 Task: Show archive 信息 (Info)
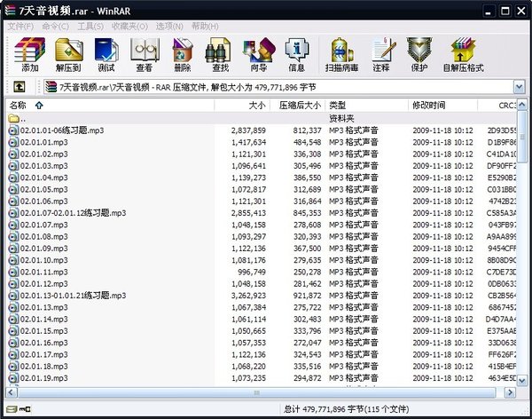(x=296, y=54)
